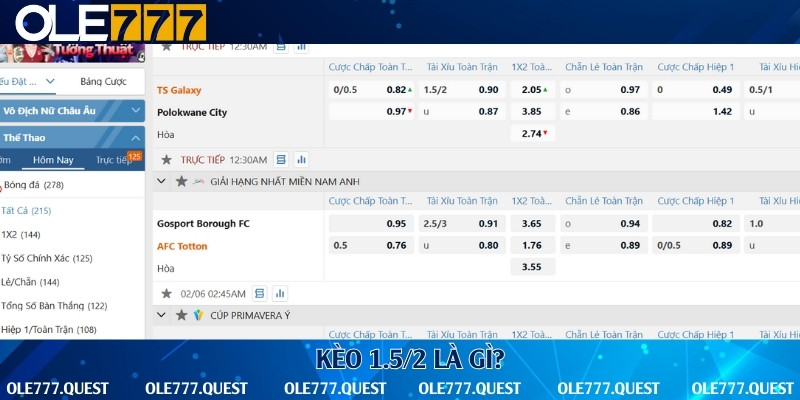Screen dimensions: 800x400
Task: Select the Trực tiếp tab
Action: [x=114, y=160]
